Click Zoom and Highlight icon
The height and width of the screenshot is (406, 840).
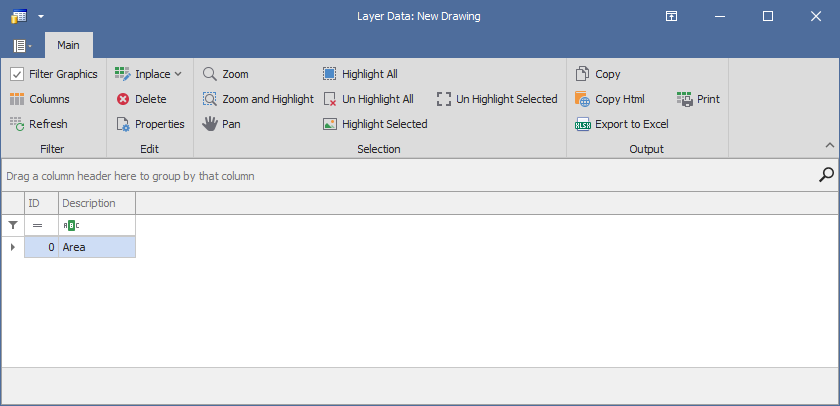point(210,99)
